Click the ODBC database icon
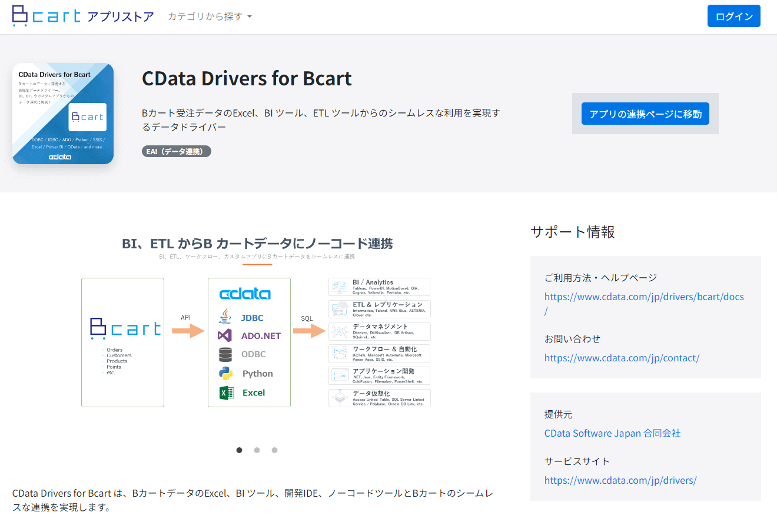Image resolution: width=777 pixels, height=532 pixels. tap(225, 354)
